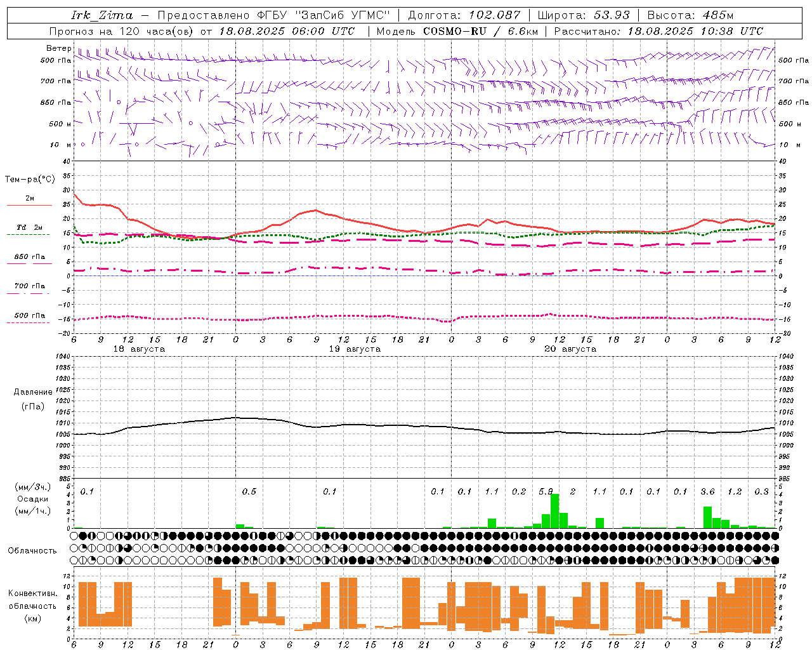
Task: Click the 'Td 2м' dew point legend entry
Action: coord(30,227)
